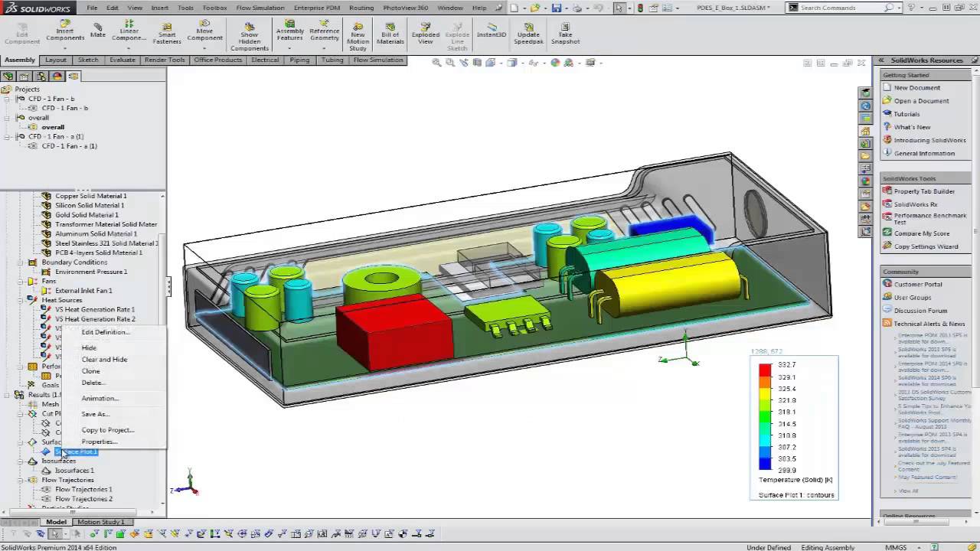Choose Edit Definition from context menu
Viewport: 980px width, 551px height.
tap(106, 332)
